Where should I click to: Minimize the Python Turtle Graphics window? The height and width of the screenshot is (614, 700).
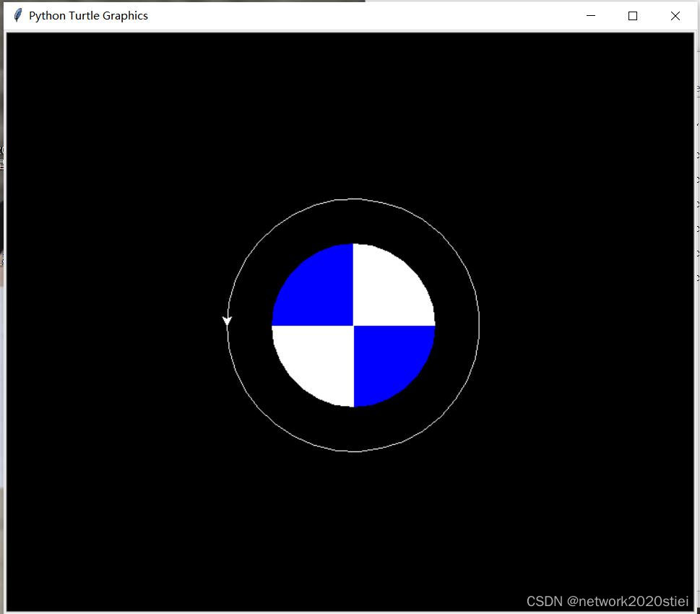tap(591, 16)
